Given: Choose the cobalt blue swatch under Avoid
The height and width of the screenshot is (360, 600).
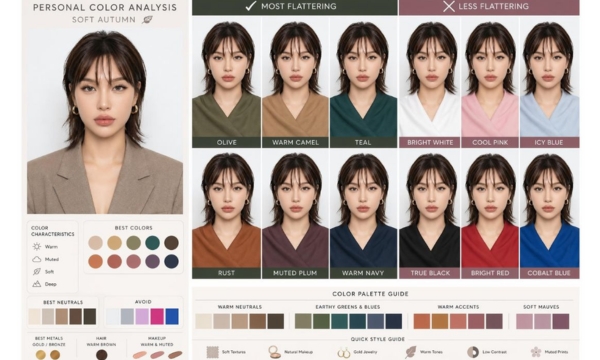Looking at the screenshot, I should 172,316.
